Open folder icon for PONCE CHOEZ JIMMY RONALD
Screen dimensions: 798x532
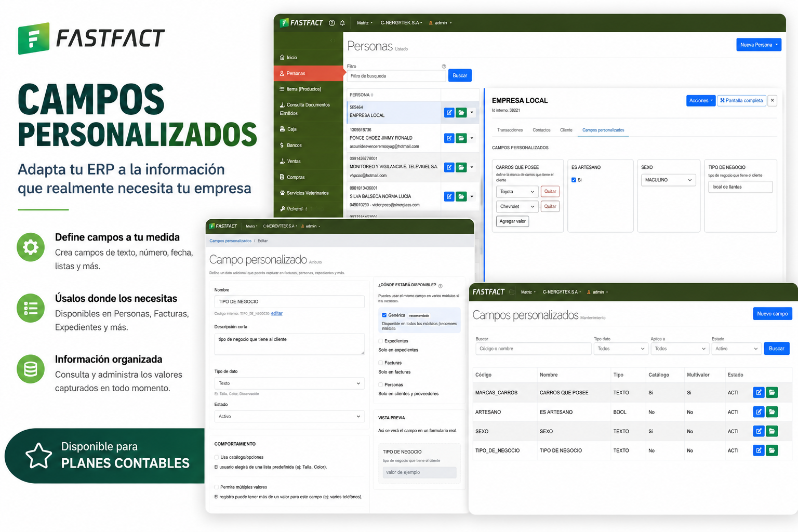point(461,138)
